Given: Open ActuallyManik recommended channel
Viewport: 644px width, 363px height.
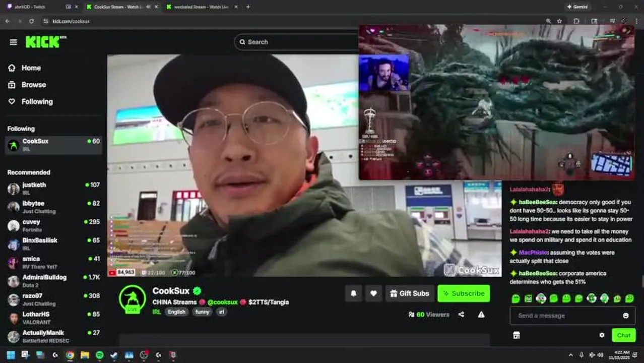Looking at the screenshot, I should point(53,336).
